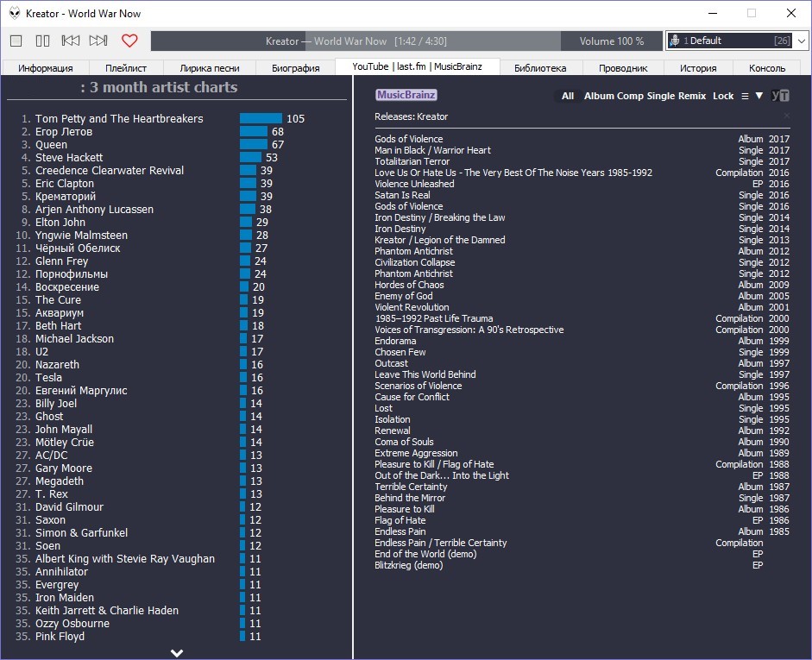
Task: Stop playback with the square button
Action: 16,41
